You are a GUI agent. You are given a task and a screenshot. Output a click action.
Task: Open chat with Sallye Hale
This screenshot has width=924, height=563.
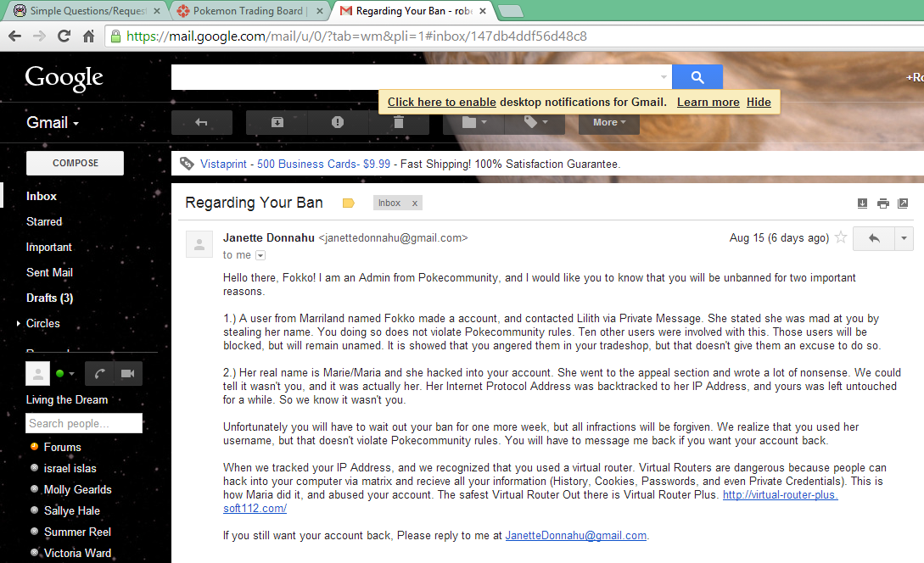pyautogui.click(x=71, y=510)
